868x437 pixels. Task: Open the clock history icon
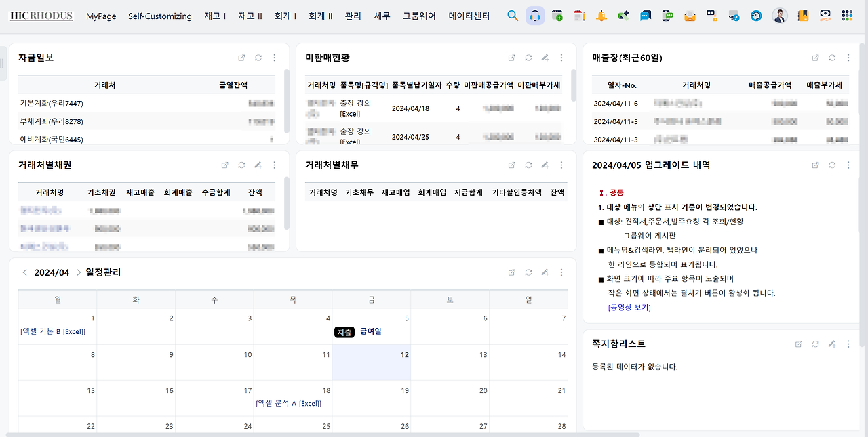(x=755, y=16)
